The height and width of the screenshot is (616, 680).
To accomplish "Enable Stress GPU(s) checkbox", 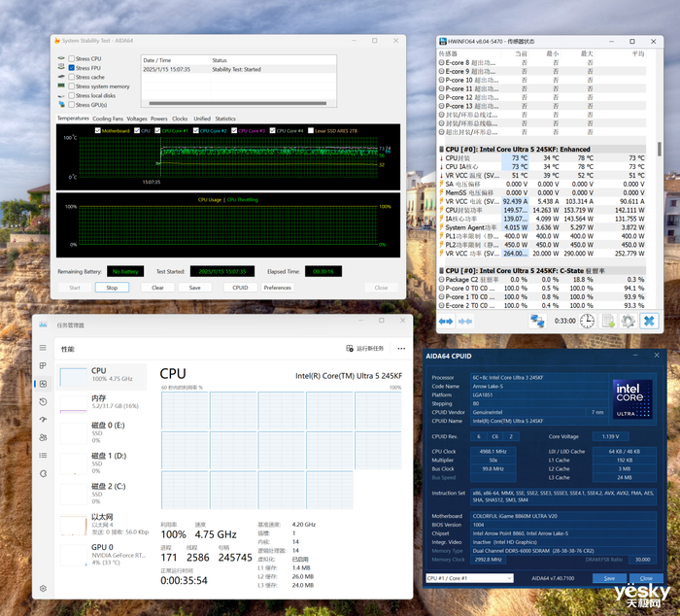I will pos(72,105).
